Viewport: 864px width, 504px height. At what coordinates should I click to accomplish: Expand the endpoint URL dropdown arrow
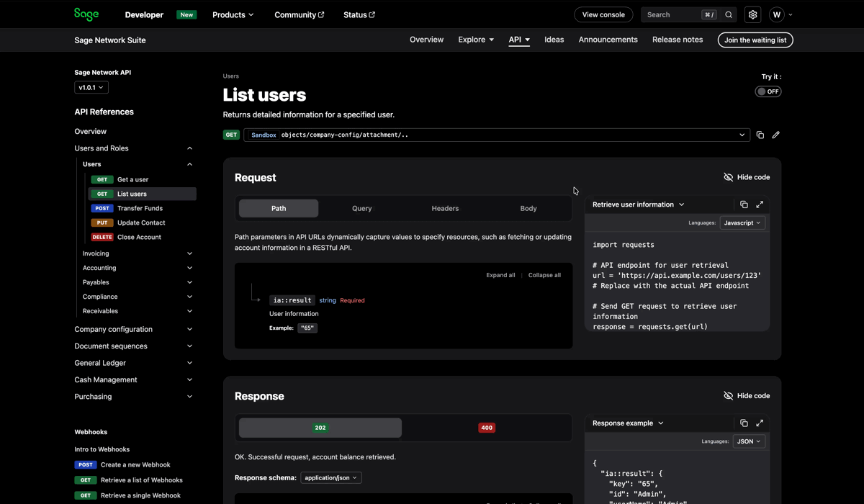click(742, 135)
